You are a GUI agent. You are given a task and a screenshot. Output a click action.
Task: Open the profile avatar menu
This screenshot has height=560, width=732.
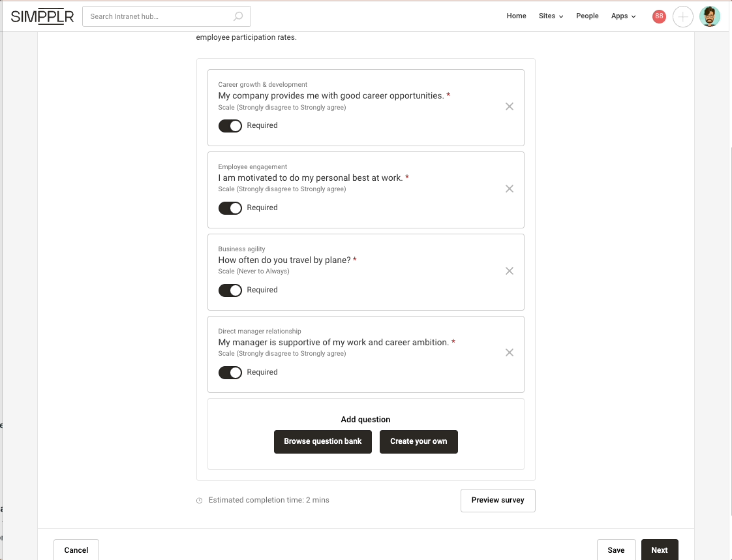click(710, 16)
